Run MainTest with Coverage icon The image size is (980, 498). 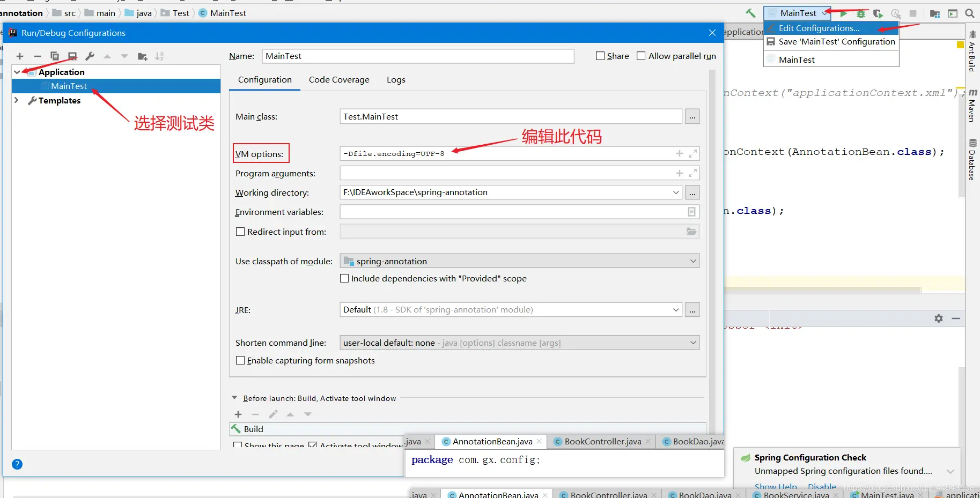(878, 13)
